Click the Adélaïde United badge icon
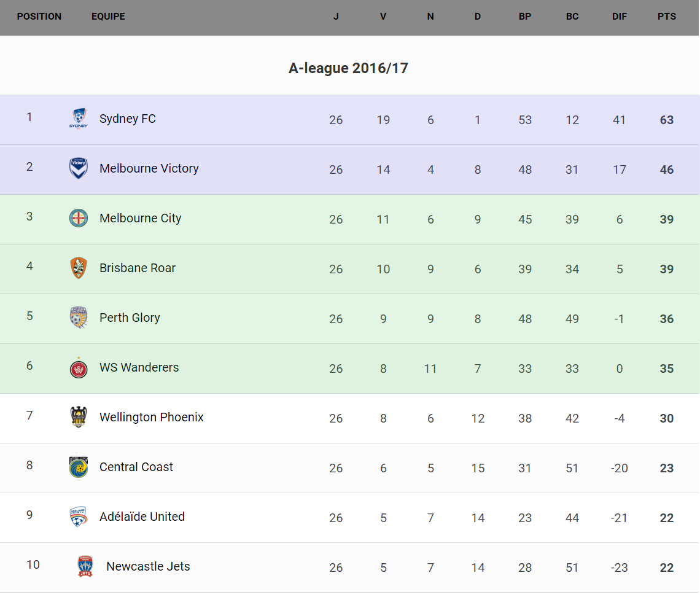Image resolution: width=700 pixels, height=597 pixels. coord(79,517)
